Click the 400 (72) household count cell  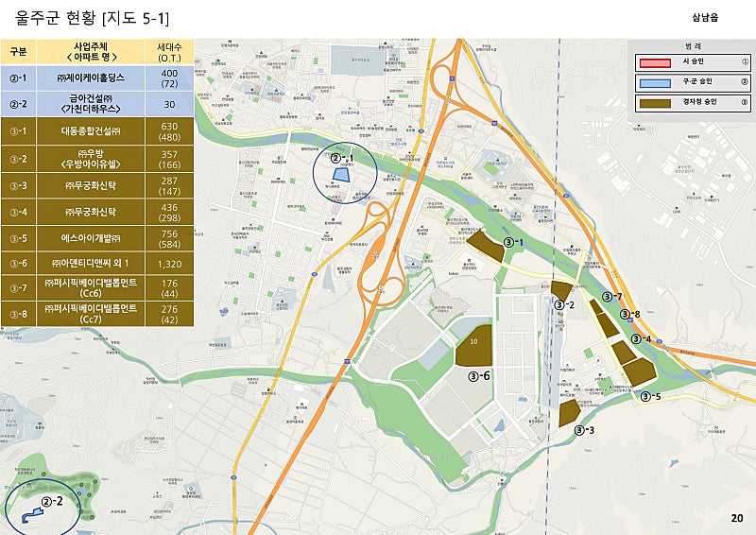(170, 78)
